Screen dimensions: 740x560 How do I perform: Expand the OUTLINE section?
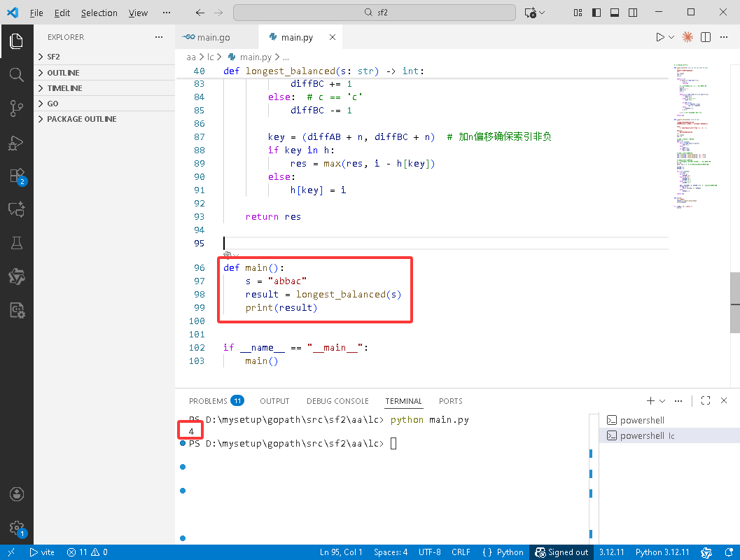click(x=104, y=73)
